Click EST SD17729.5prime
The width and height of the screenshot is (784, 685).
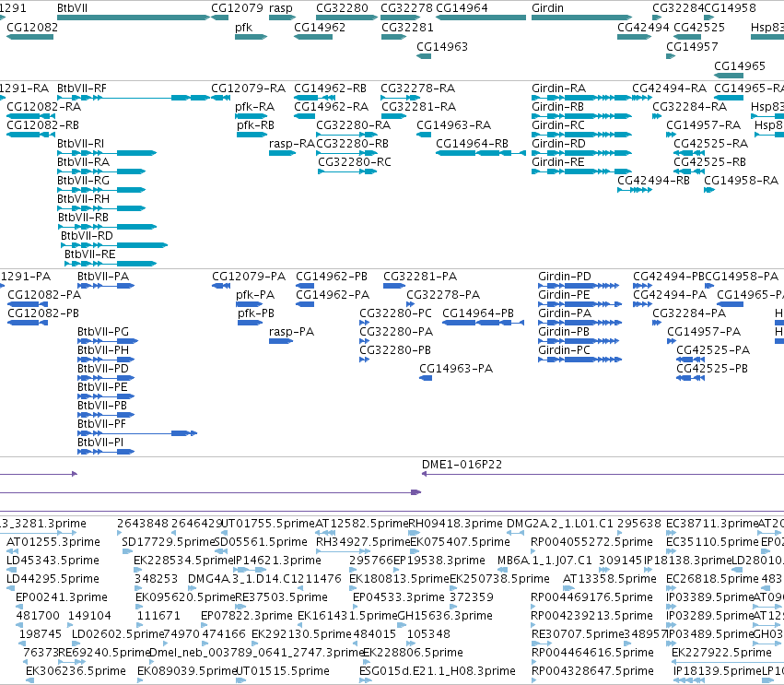tap(168, 542)
